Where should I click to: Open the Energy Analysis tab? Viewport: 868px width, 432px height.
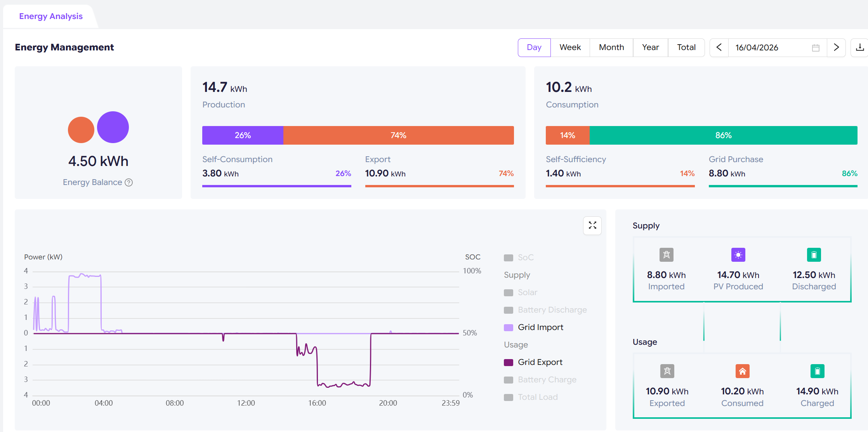pos(51,16)
